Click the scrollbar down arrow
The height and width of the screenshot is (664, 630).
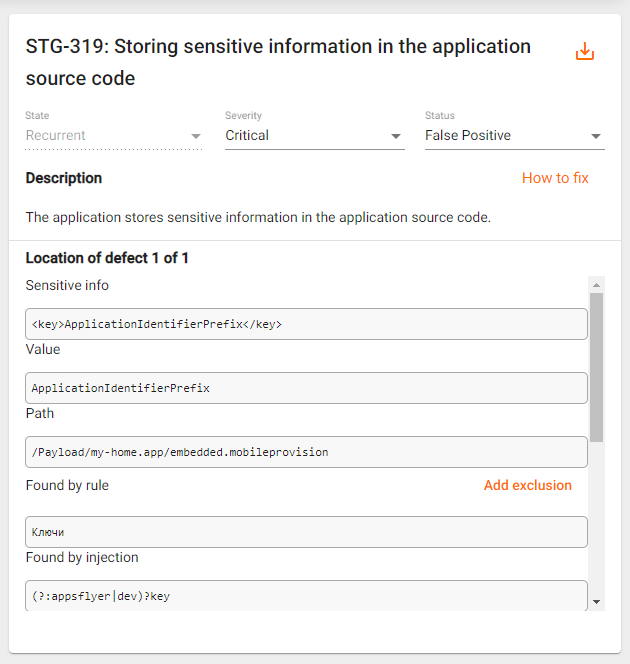[x=597, y=602]
